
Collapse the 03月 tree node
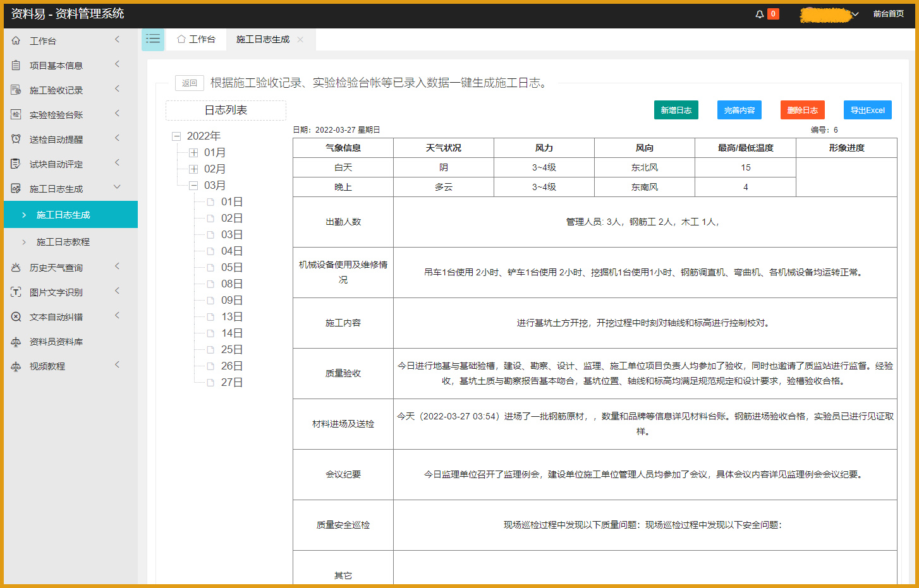[193, 186]
